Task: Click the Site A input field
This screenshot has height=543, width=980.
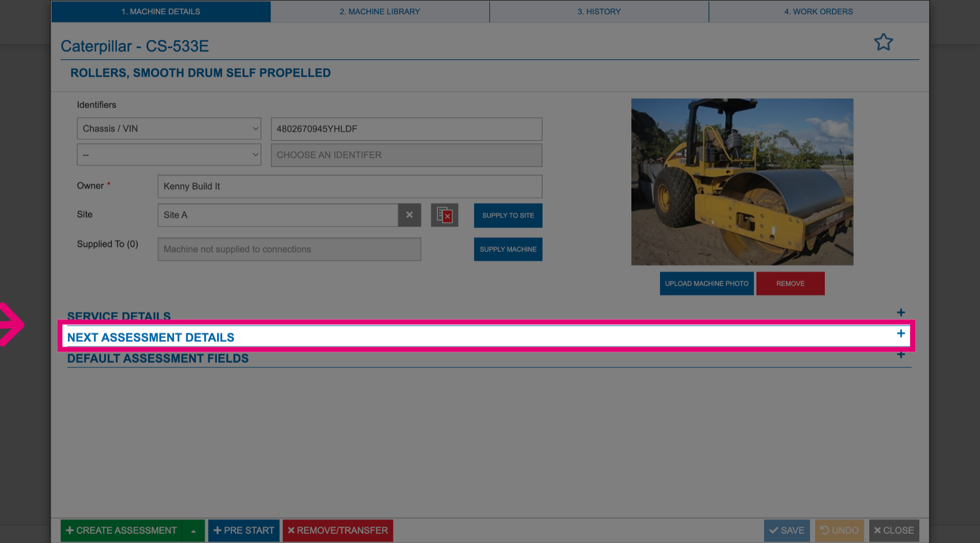Action: 278,215
